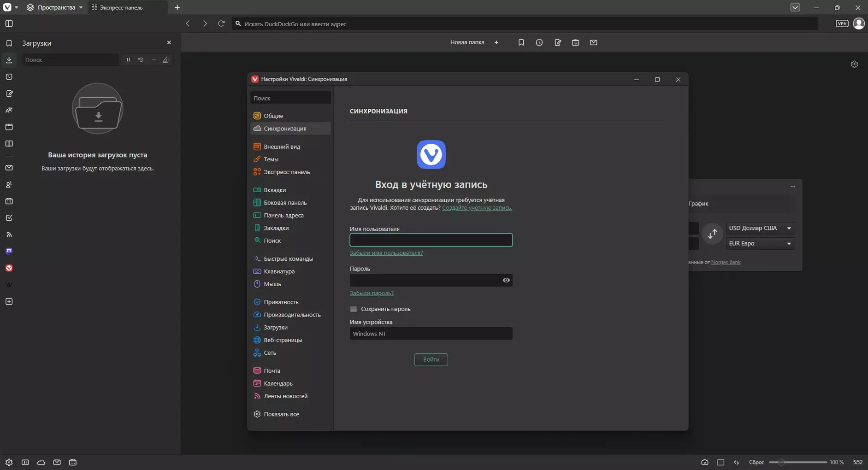Follow the 'Забыли пароль?' link
This screenshot has height=470, width=868.
click(372, 293)
